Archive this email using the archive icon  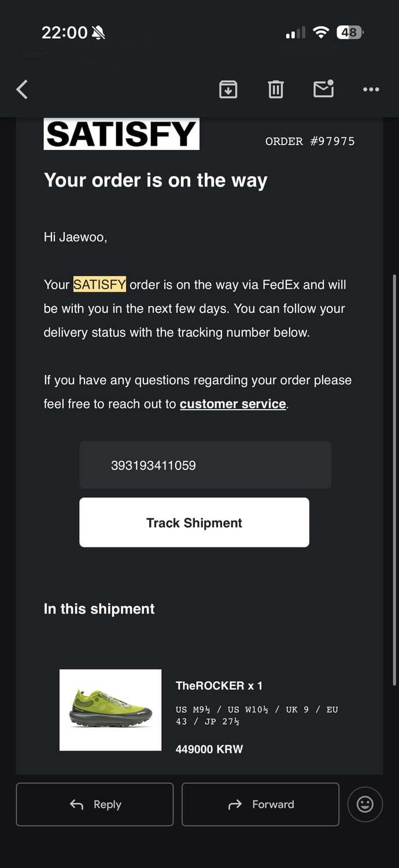click(228, 89)
